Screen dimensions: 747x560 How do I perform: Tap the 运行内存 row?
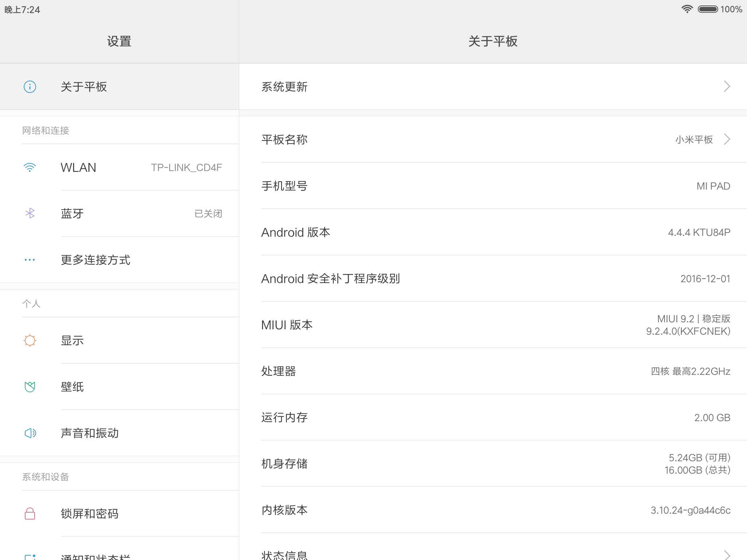click(493, 417)
